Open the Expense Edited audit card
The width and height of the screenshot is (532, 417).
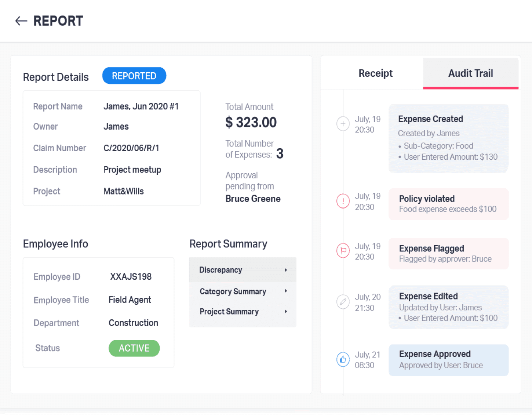click(448, 307)
